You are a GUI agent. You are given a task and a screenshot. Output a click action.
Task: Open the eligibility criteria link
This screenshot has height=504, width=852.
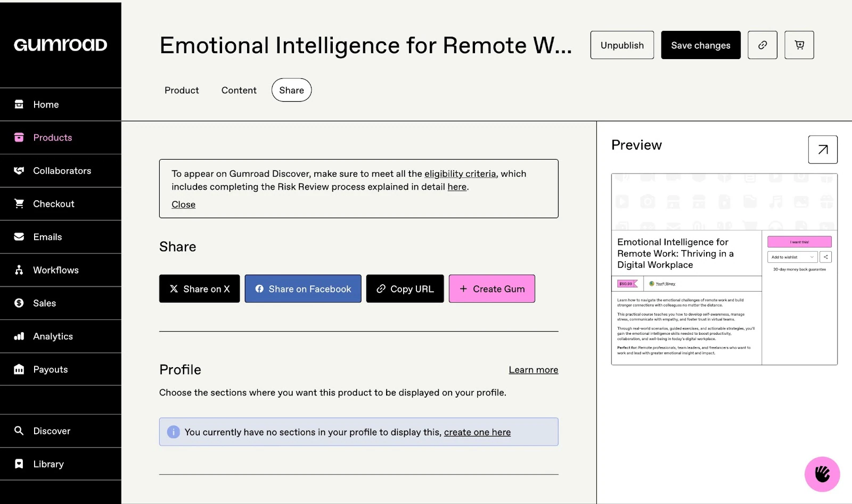(x=460, y=173)
